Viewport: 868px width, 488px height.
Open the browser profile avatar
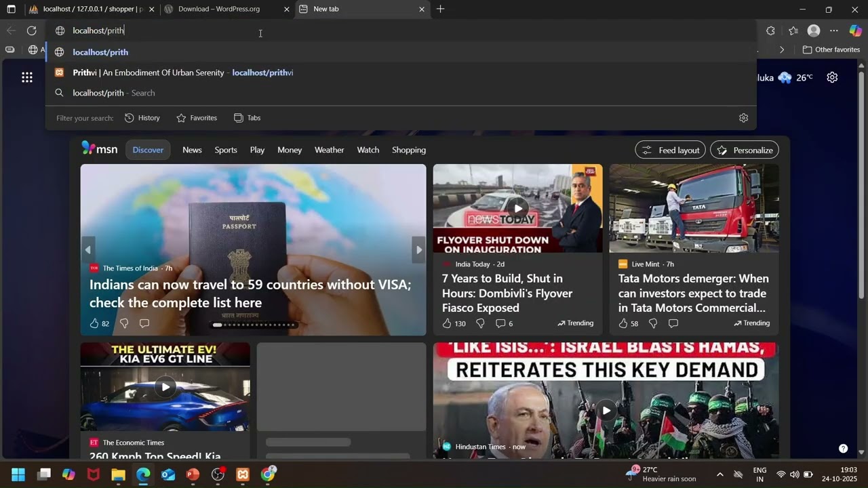tap(814, 30)
